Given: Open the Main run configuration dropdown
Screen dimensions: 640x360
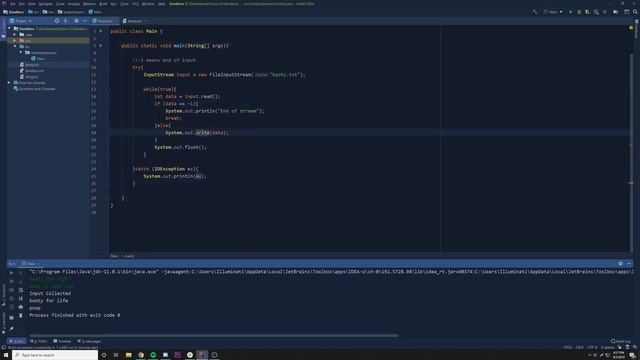Looking at the screenshot, I should (x=553, y=12).
